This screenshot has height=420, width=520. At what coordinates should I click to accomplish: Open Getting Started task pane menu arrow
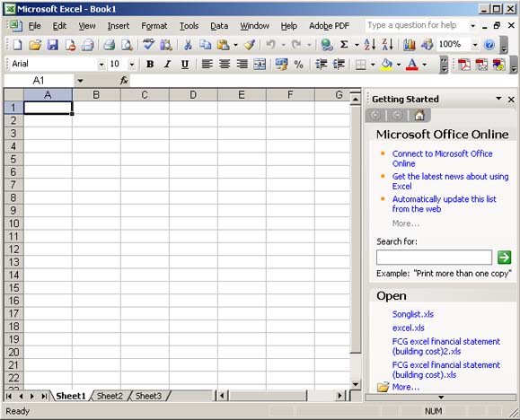click(x=498, y=99)
